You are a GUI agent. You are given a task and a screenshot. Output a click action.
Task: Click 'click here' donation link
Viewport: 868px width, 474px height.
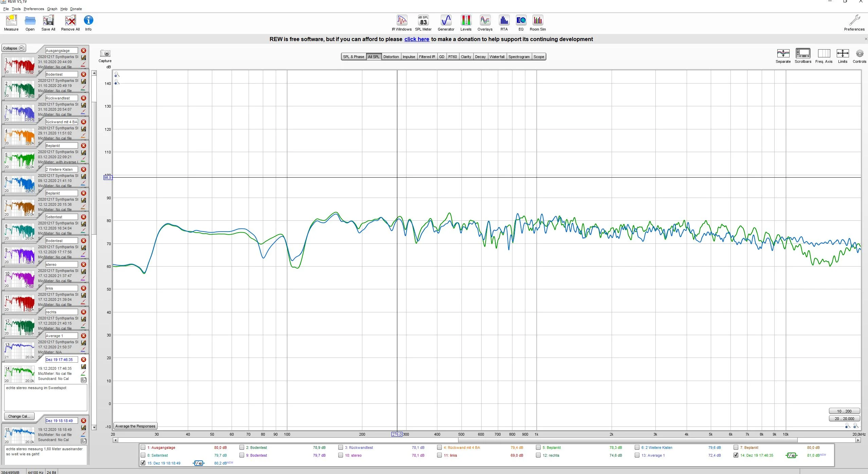(x=417, y=39)
